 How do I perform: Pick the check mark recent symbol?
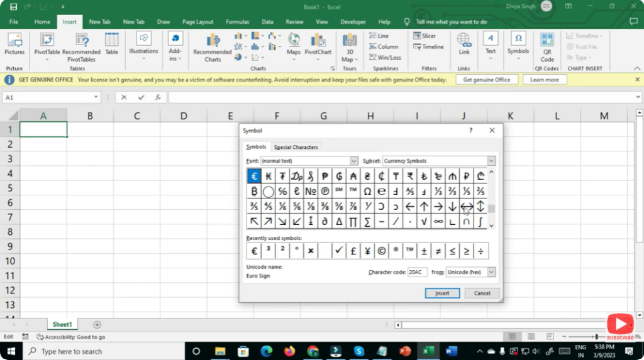(339, 251)
